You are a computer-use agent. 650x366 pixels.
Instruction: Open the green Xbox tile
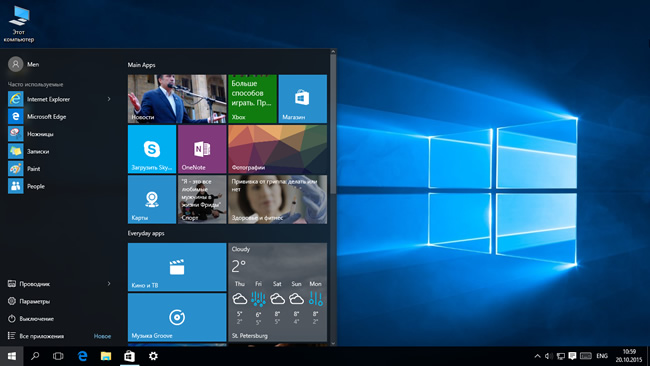click(x=252, y=99)
